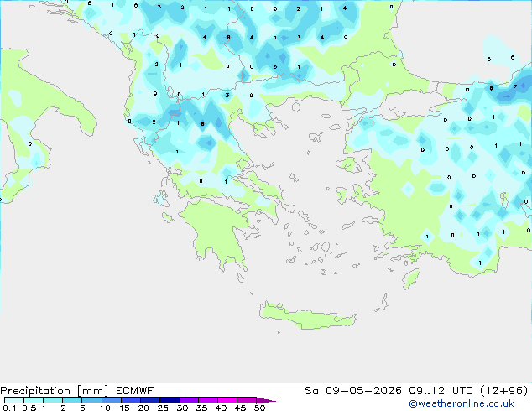532x411 pixels.
Task: Select the 2–5 mm legend swatch
Action: coord(72,400)
